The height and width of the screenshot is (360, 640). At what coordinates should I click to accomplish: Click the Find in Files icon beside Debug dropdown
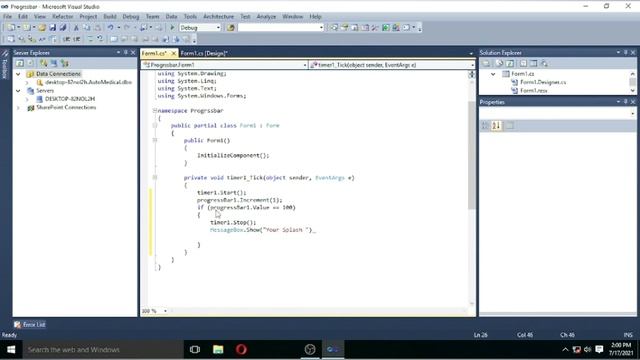[x=231, y=28]
